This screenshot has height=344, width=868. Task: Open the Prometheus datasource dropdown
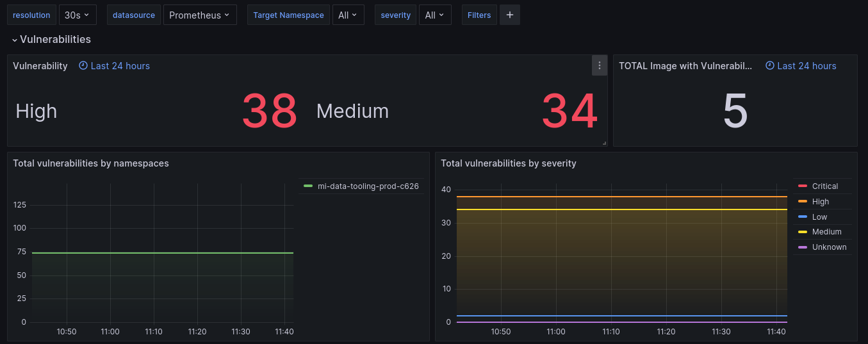click(199, 15)
